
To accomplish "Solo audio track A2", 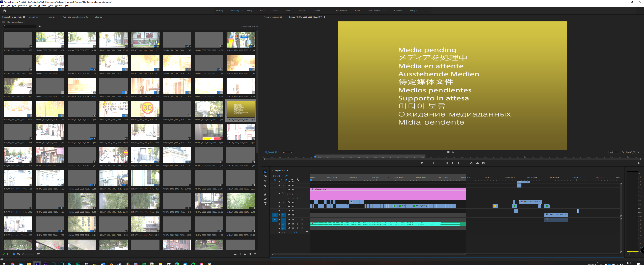I will click(x=298, y=224).
